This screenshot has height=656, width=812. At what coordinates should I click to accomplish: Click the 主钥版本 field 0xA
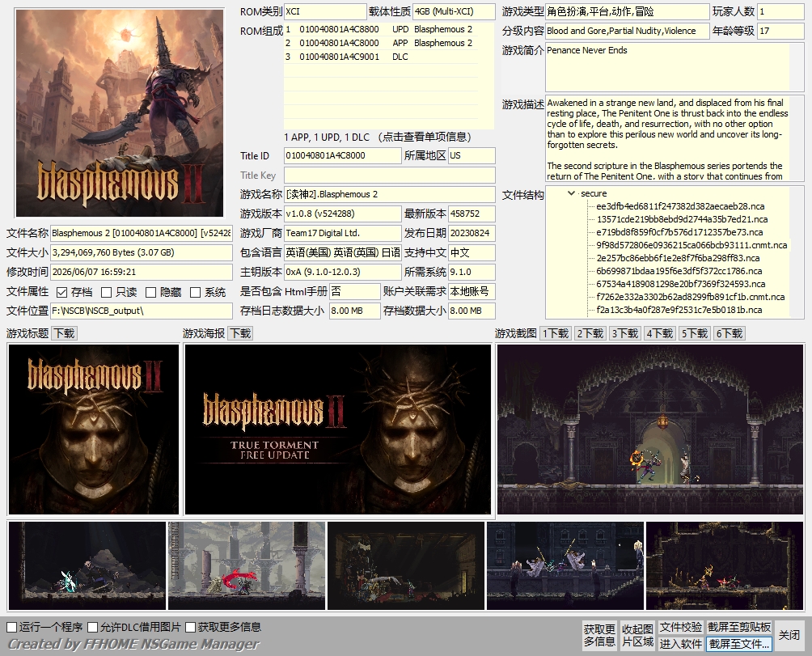click(342, 272)
